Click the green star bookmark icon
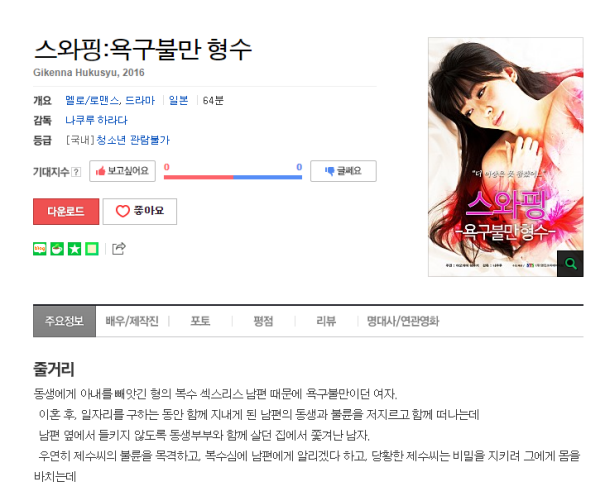The width and height of the screenshot is (600, 491). [x=74, y=249]
